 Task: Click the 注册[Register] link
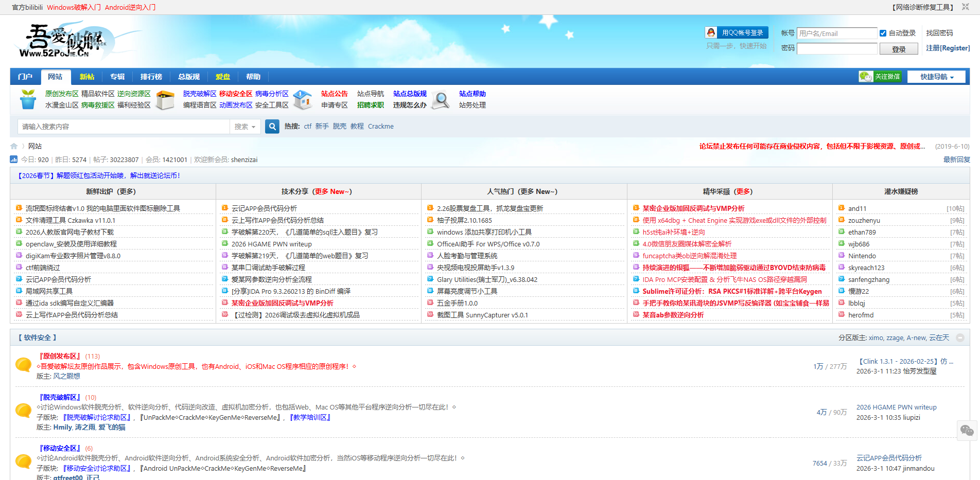point(948,48)
